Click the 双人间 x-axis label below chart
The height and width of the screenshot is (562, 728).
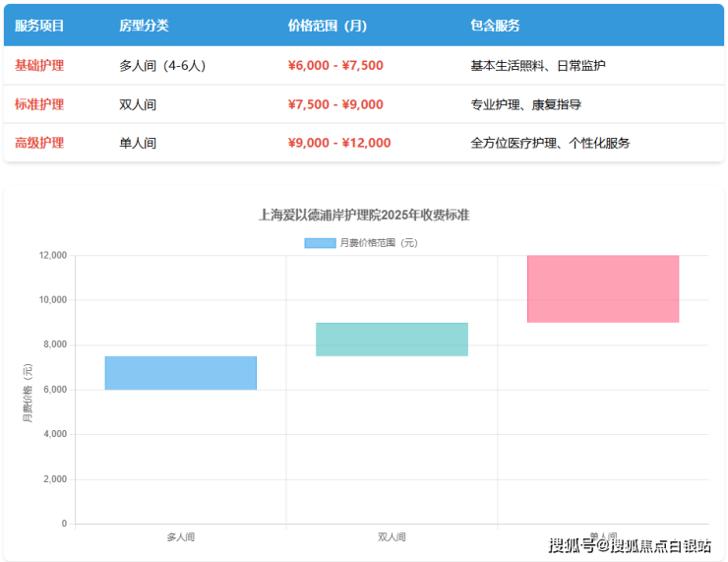click(x=392, y=537)
